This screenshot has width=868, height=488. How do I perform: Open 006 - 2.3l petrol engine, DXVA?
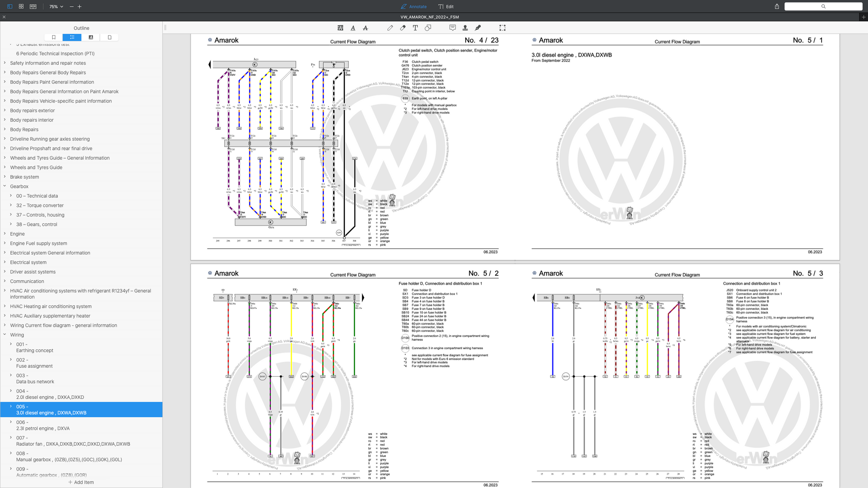(43, 425)
